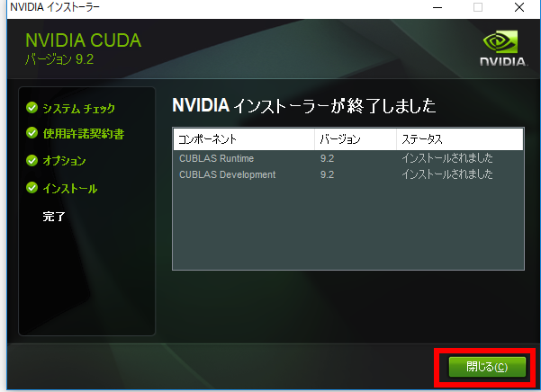Select the オプション step
Viewport: 541px width, 392px height.
click(65, 161)
